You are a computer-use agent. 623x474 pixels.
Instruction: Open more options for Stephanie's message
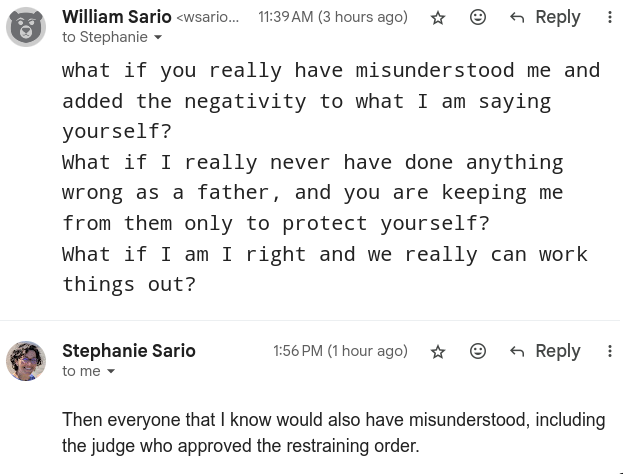pyautogui.click(x=610, y=351)
